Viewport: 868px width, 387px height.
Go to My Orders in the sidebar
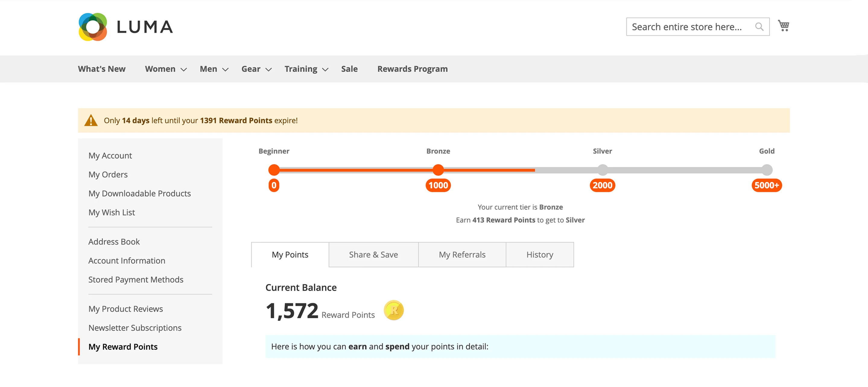click(x=108, y=174)
